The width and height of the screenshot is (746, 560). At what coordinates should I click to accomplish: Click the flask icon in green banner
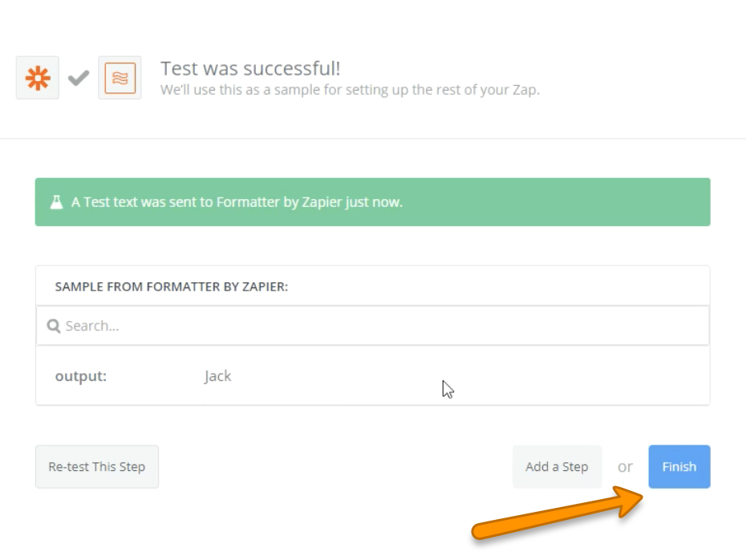[56, 202]
